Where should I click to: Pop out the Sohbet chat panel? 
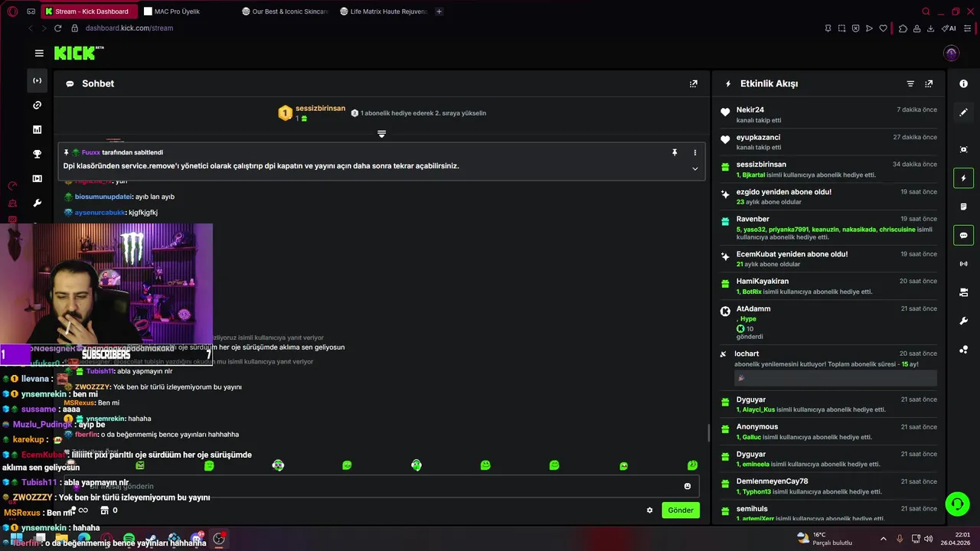coord(694,83)
